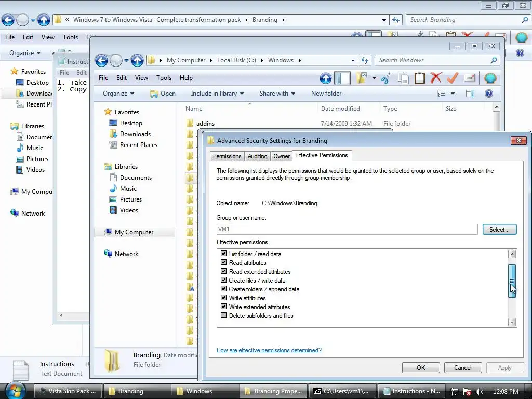
Task: Switch to Auditing tab
Action: coord(257,156)
